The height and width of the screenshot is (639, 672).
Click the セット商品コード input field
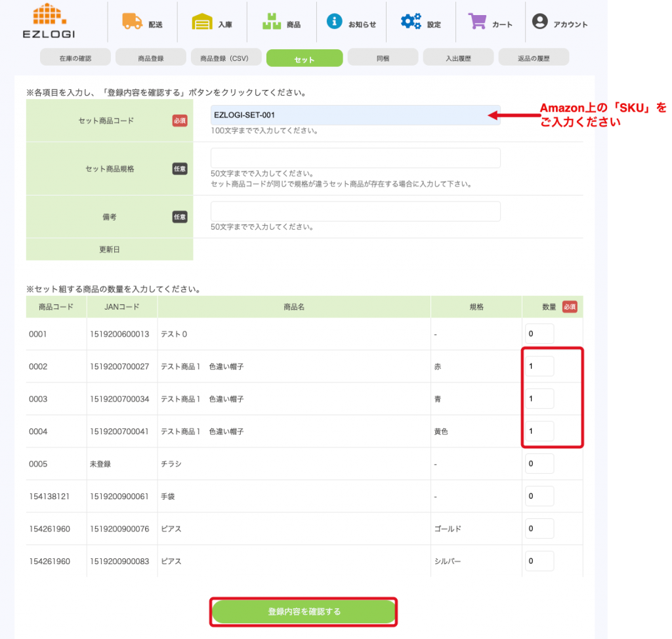[x=355, y=115]
